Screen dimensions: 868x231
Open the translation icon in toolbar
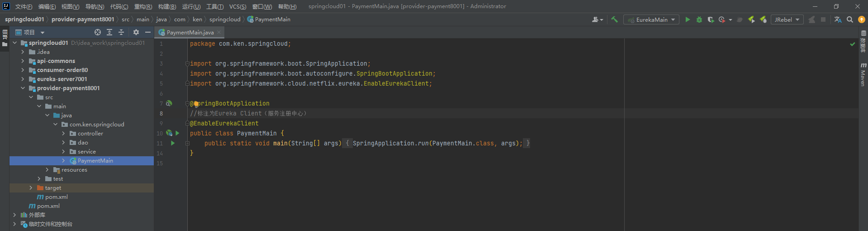[x=838, y=19]
